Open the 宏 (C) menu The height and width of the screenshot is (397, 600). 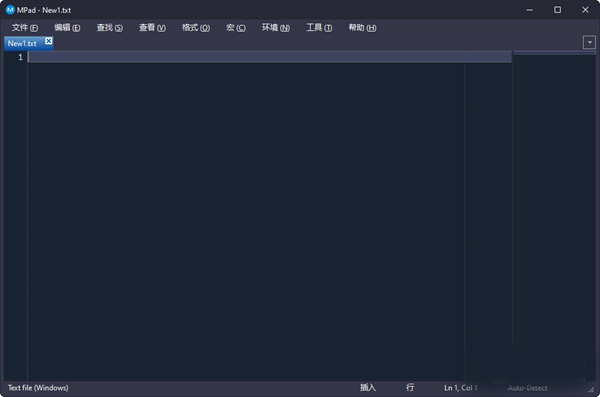(236, 28)
